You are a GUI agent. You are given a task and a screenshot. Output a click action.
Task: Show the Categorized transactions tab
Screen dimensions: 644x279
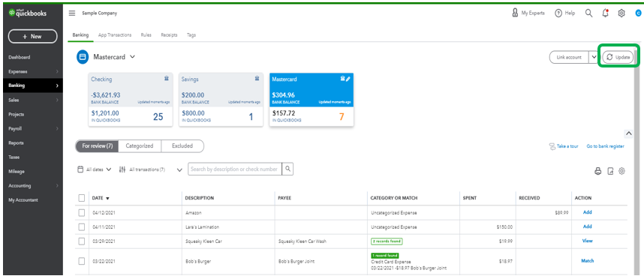coord(140,146)
